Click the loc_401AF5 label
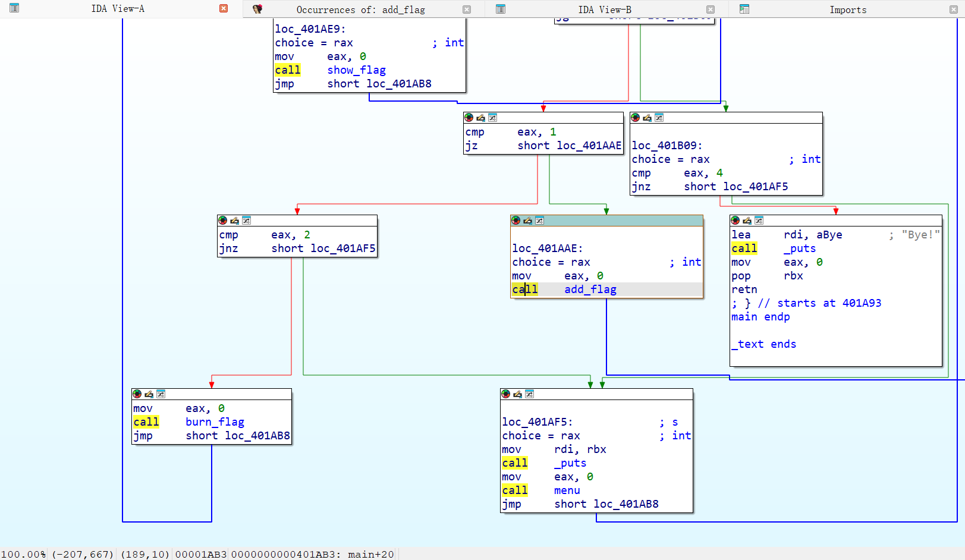 pyautogui.click(x=537, y=422)
